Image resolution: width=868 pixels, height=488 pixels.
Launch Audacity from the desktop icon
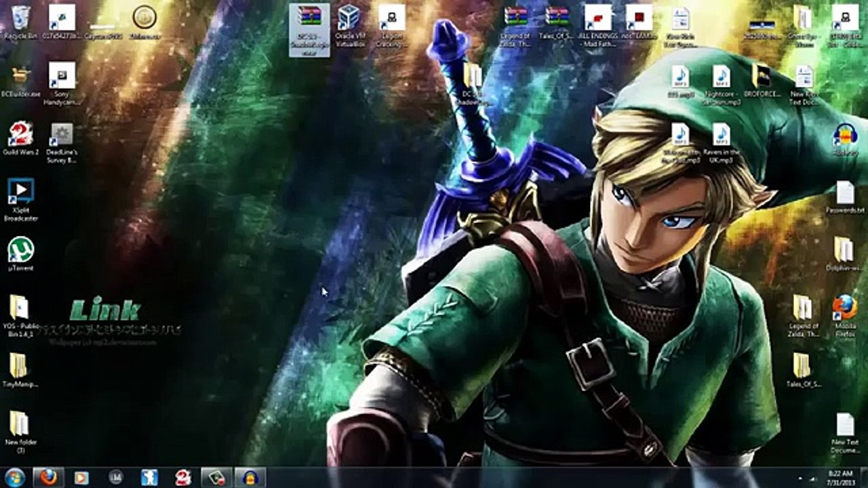click(x=845, y=140)
